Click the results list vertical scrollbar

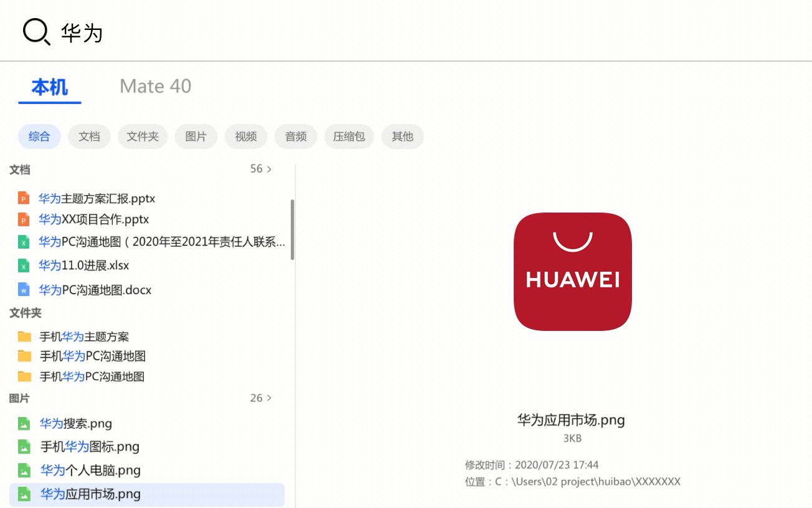292,229
